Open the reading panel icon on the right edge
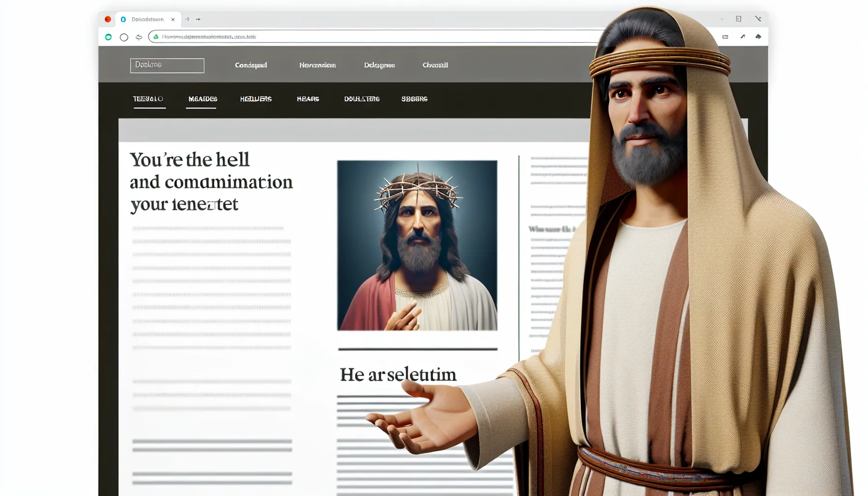Screen dimensions: 868x496 click(x=739, y=18)
